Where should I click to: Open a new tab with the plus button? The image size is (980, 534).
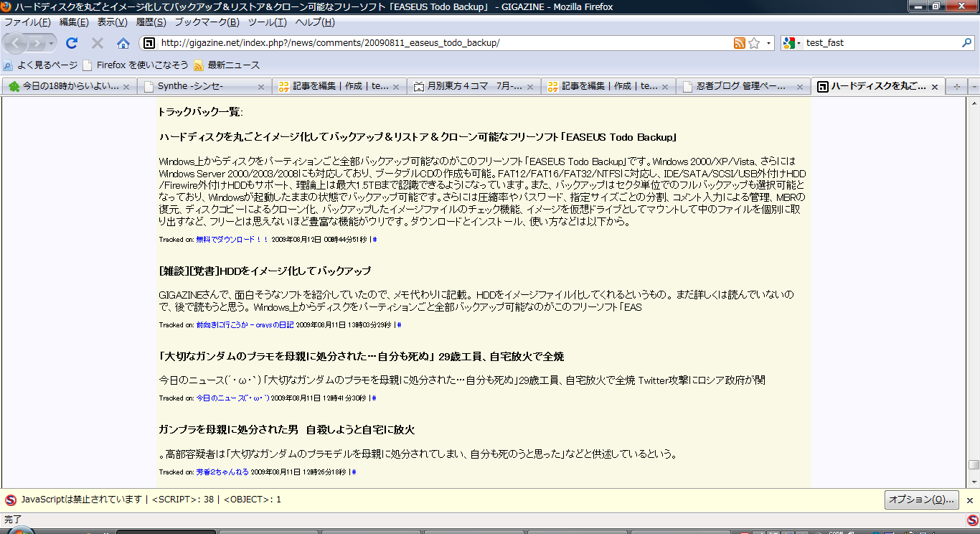coord(956,86)
